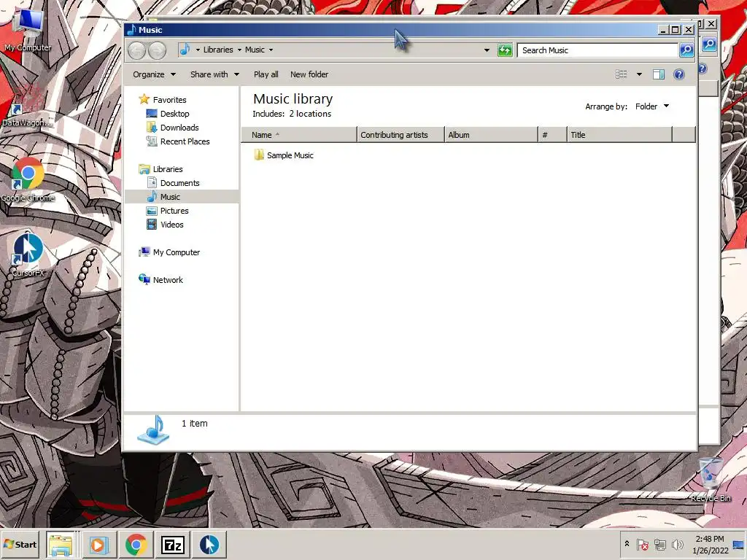The width and height of the screenshot is (747, 560).
Task: Click the '1 item' status text
Action: click(x=194, y=424)
